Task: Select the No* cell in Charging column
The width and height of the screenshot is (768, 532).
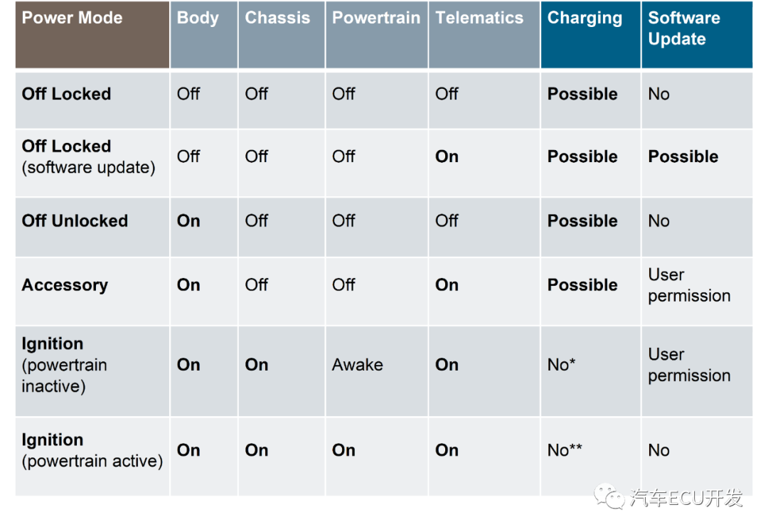Action: pyautogui.click(x=562, y=365)
